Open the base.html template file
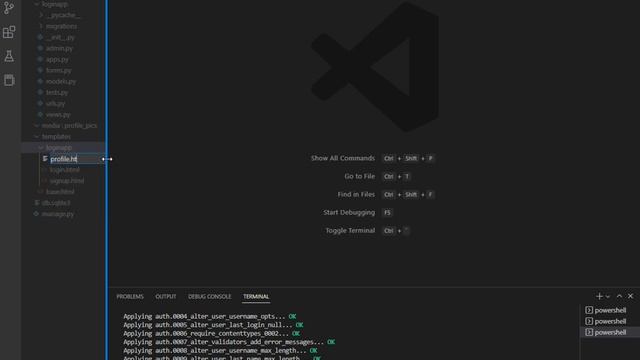This screenshot has width=640, height=360. (x=60, y=192)
